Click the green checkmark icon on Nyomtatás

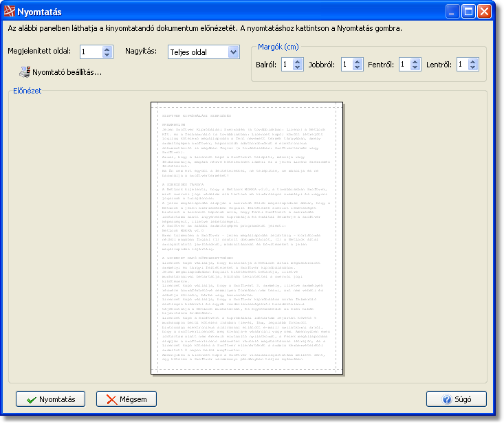(32, 399)
